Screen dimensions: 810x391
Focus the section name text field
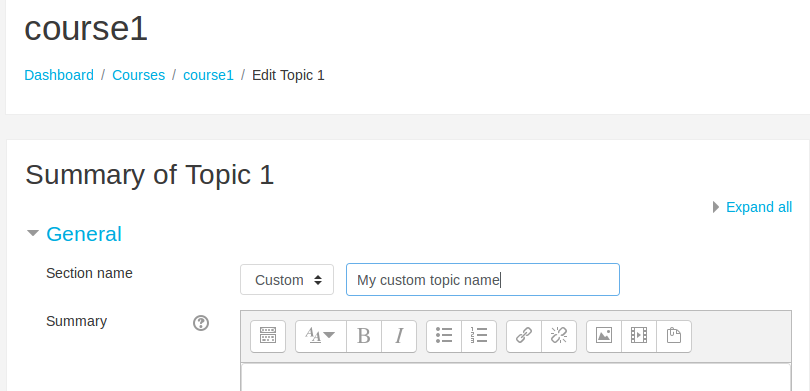(482, 279)
